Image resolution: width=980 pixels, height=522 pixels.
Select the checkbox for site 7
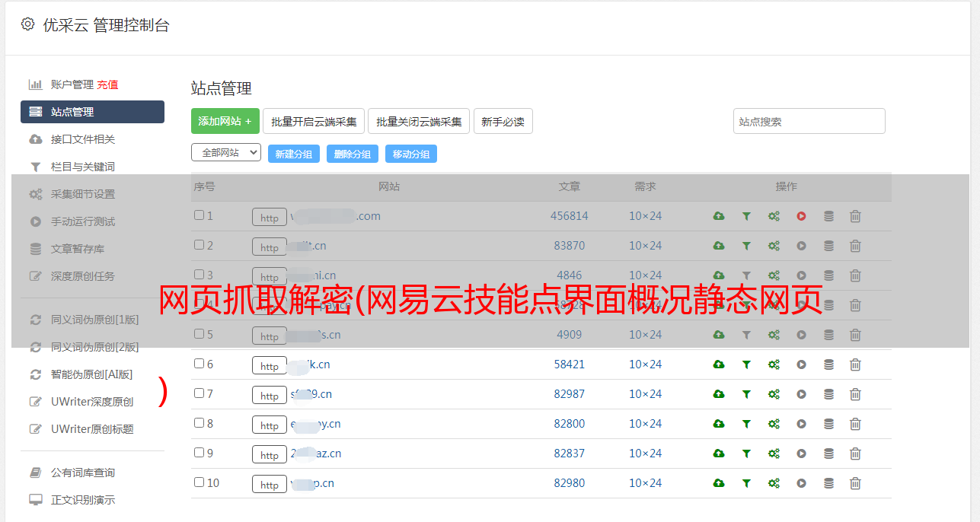coord(199,393)
